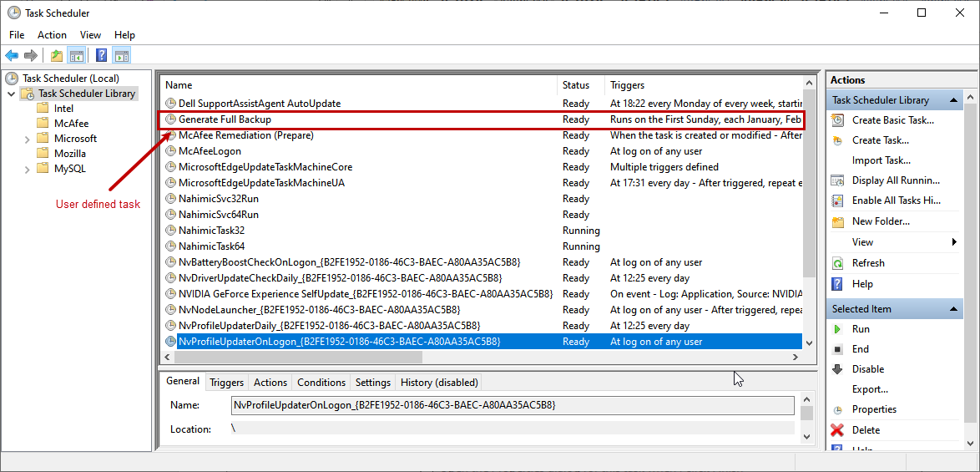980x472 pixels.
Task: Open the Help menu in menu bar
Action: (124, 35)
